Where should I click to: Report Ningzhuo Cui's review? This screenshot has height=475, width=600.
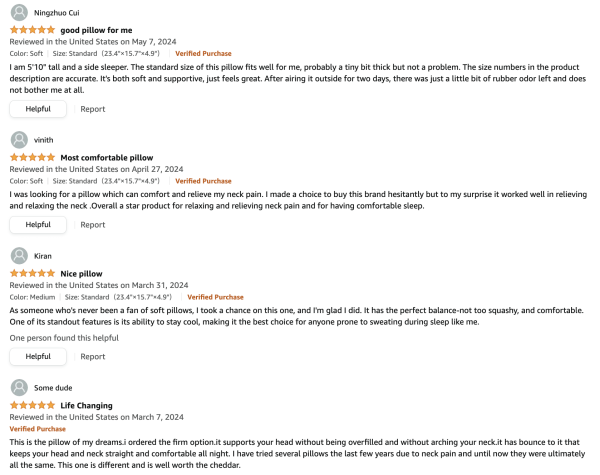(x=93, y=109)
